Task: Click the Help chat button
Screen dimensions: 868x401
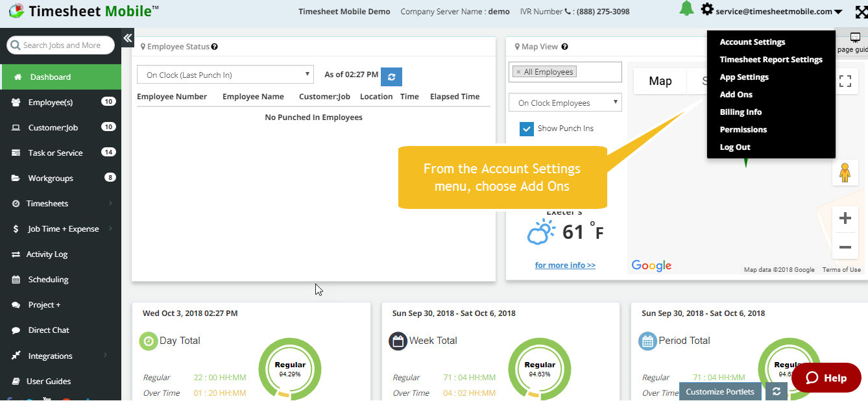Action: tap(826, 378)
